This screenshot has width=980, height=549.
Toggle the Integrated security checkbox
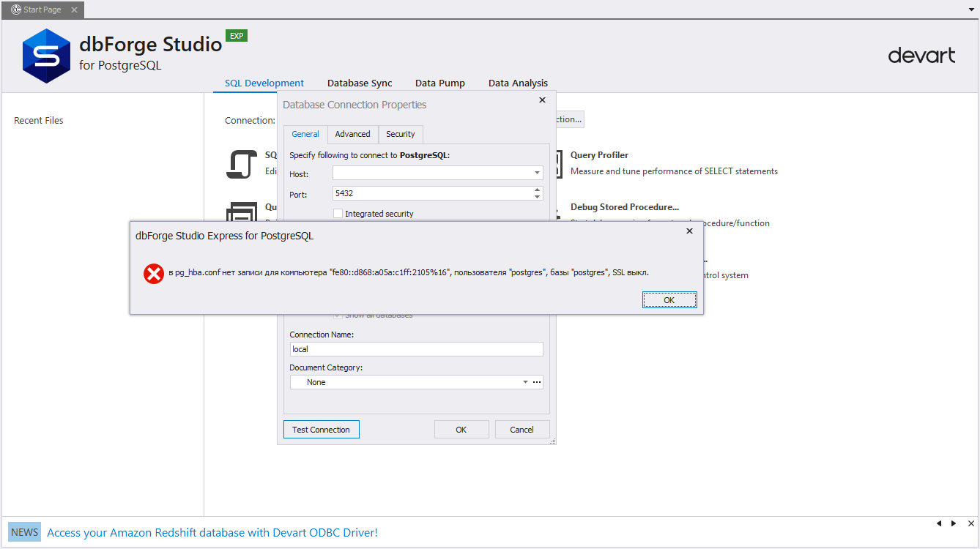pyautogui.click(x=338, y=214)
